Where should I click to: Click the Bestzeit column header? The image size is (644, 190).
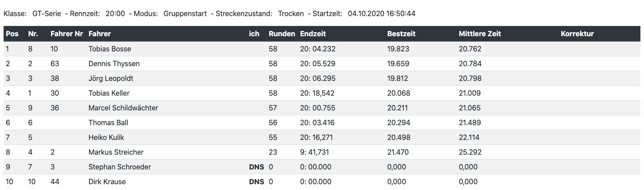(x=401, y=34)
